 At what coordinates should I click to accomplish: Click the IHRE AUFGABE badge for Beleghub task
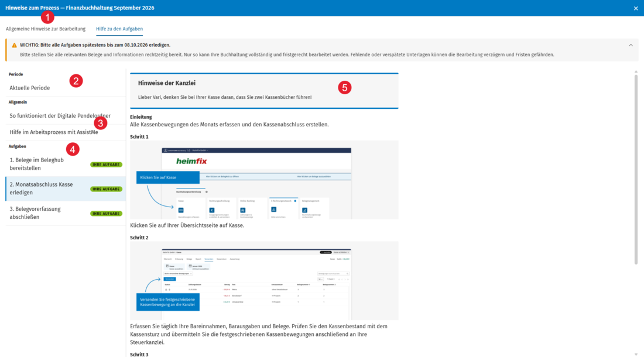click(107, 164)
